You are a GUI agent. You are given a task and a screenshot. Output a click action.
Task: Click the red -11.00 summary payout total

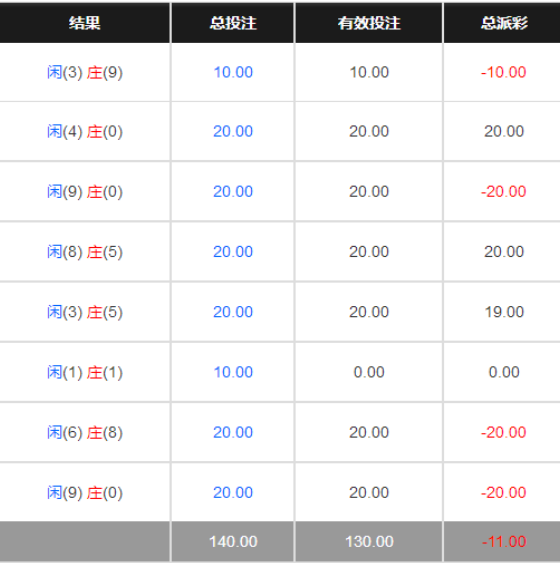coord(504,542)
